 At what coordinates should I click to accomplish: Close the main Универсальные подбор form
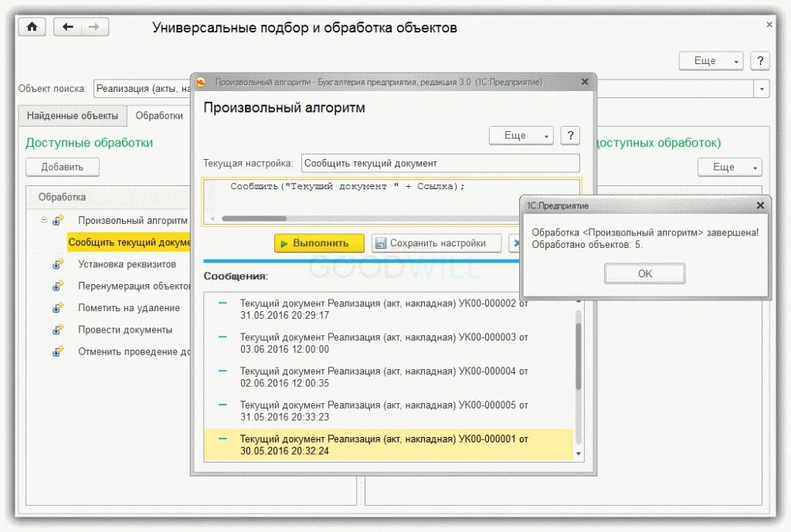tap(769, 24)
